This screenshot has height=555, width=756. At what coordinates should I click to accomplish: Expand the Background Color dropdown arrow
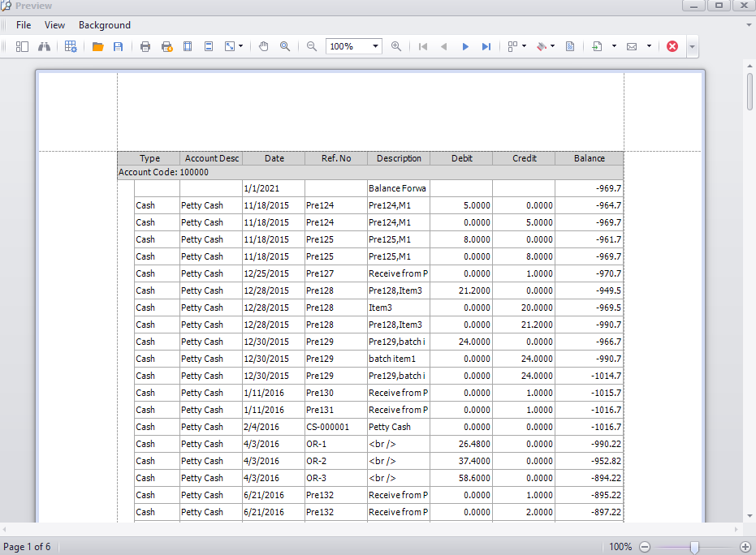coord(552,47)
